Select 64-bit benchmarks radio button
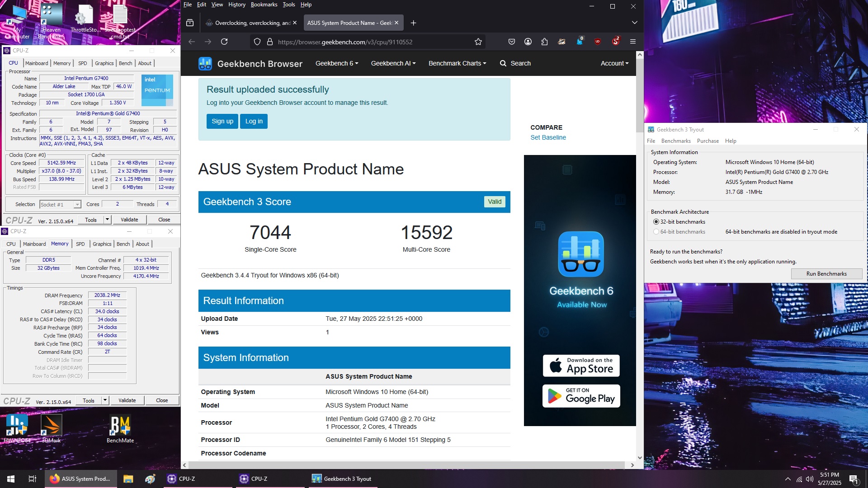Screen dimensions: 868x488 (x=656, y=232)
